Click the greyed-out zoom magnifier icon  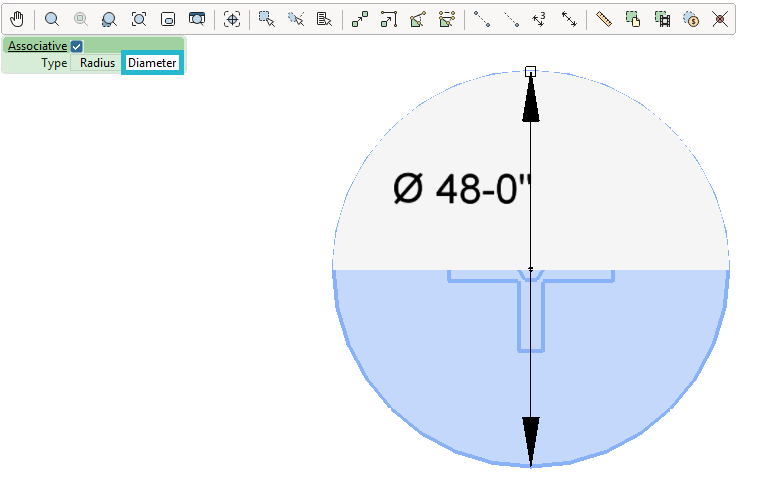tap(81, 19)
